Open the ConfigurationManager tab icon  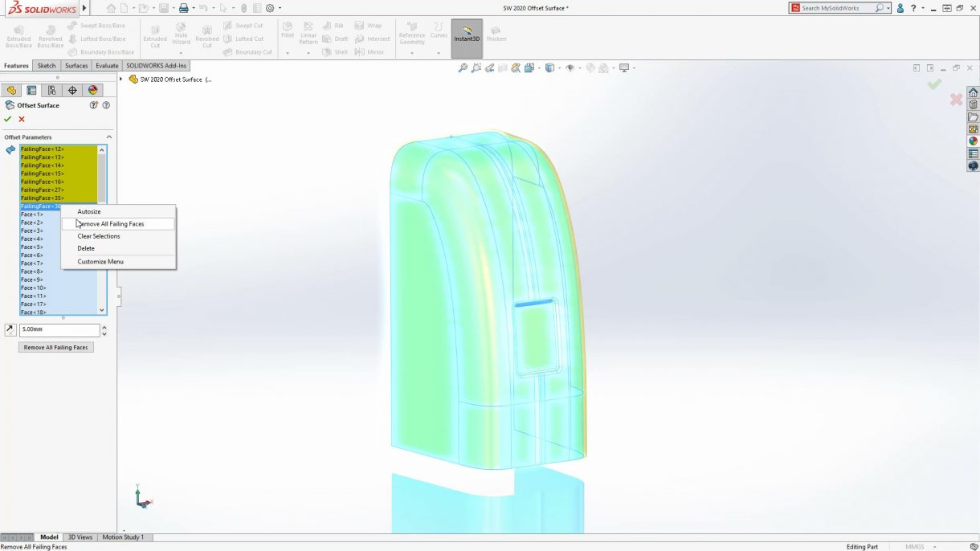(x=51, y=91)
